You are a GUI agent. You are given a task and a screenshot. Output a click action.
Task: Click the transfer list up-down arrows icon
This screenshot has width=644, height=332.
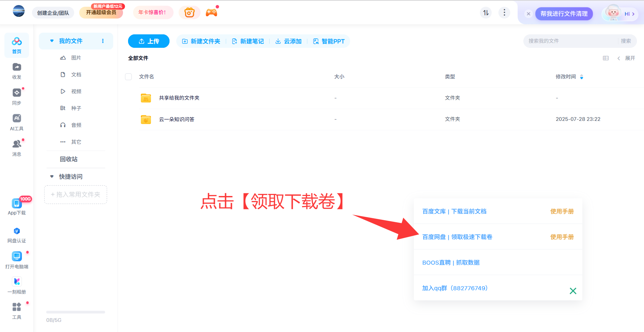click(486, 13)
